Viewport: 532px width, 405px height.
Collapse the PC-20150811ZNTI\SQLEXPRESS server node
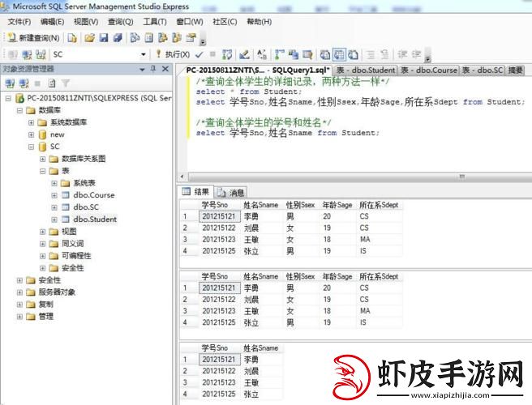coord(8,98)
